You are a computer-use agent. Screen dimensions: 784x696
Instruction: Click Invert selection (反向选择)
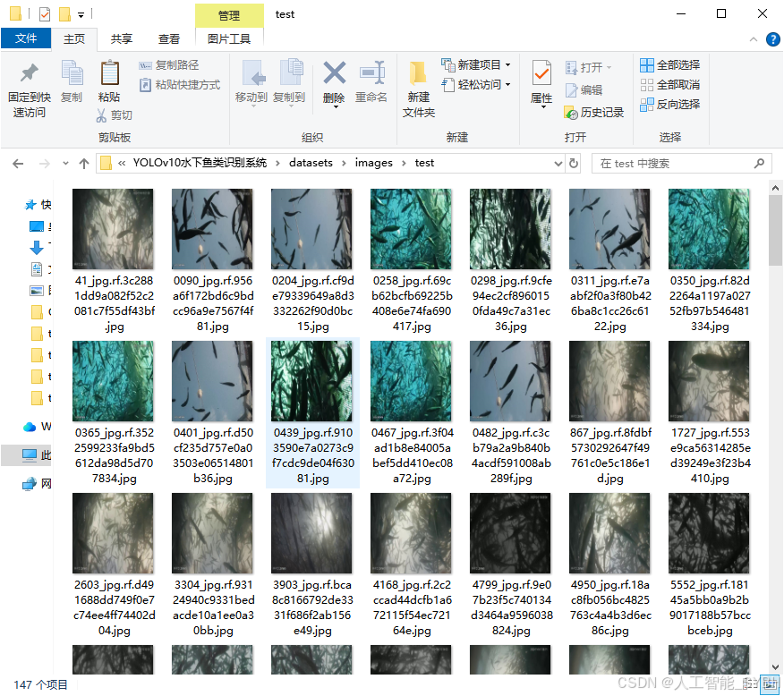[670, 105]
